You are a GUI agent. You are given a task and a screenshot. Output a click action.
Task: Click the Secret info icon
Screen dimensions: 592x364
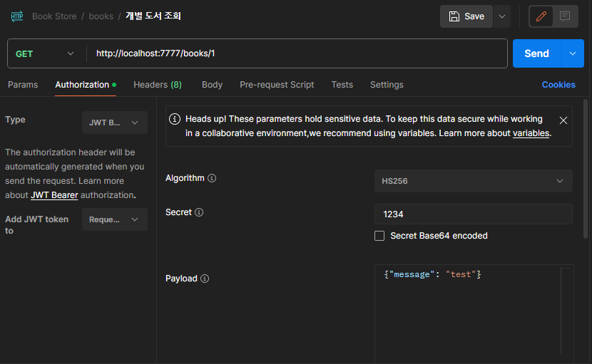(x=199, y=212)
